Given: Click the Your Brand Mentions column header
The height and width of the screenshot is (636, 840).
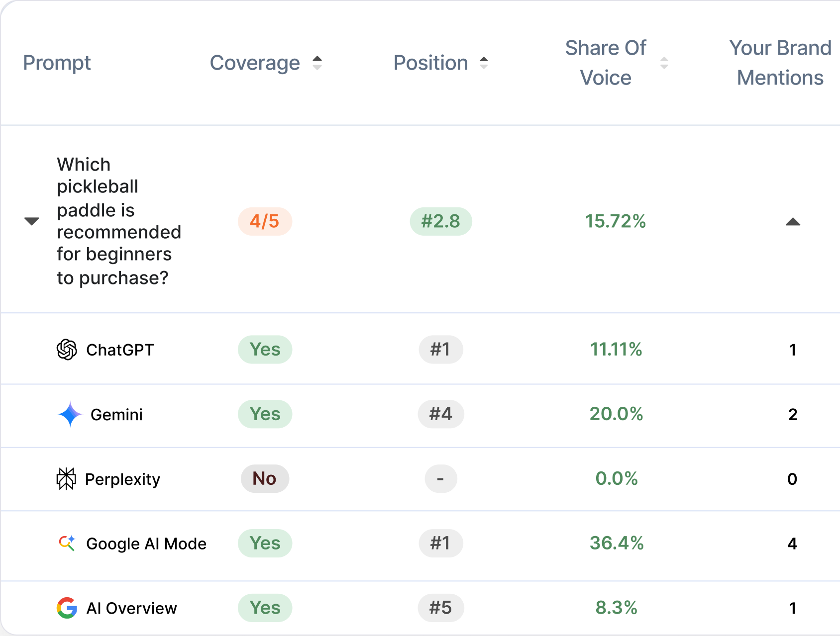Looking at the screenshot, I should (780, 63).
